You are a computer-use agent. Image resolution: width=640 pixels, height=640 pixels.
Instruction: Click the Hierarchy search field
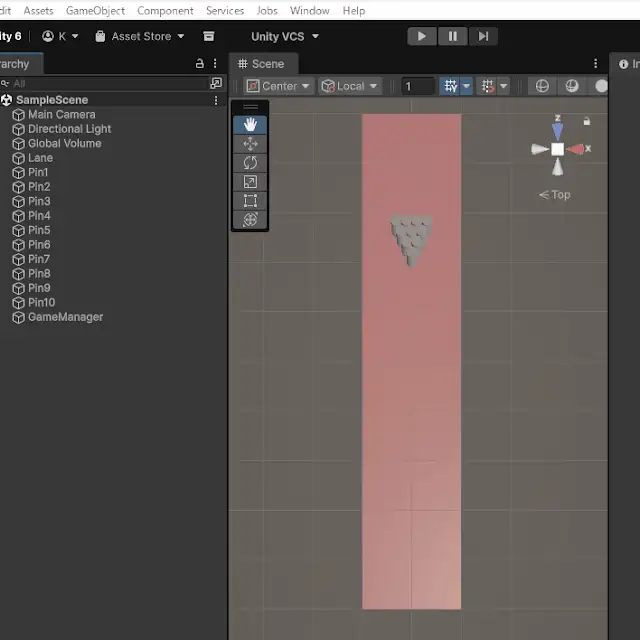click(x=105, y=83)
